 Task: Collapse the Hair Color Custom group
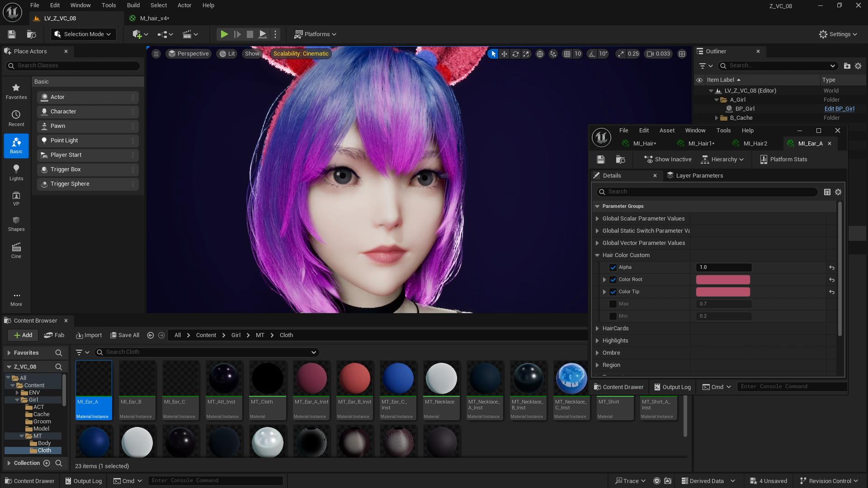[597, 255]
